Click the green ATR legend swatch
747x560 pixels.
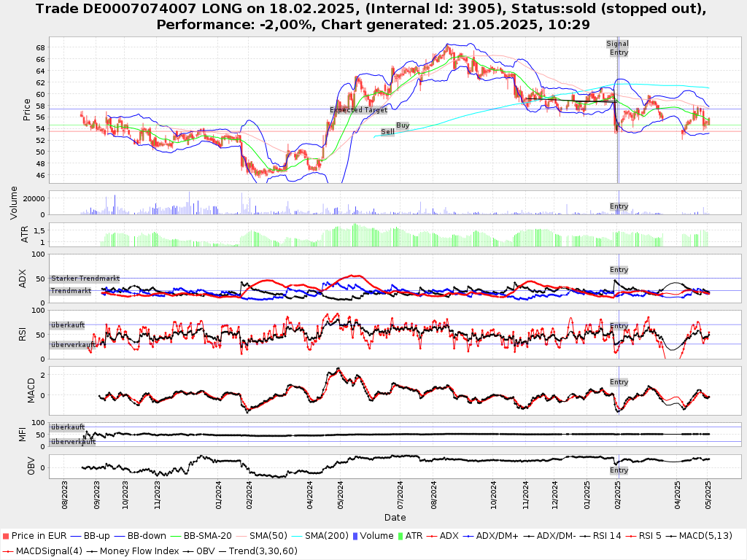[x=400, y=536]
